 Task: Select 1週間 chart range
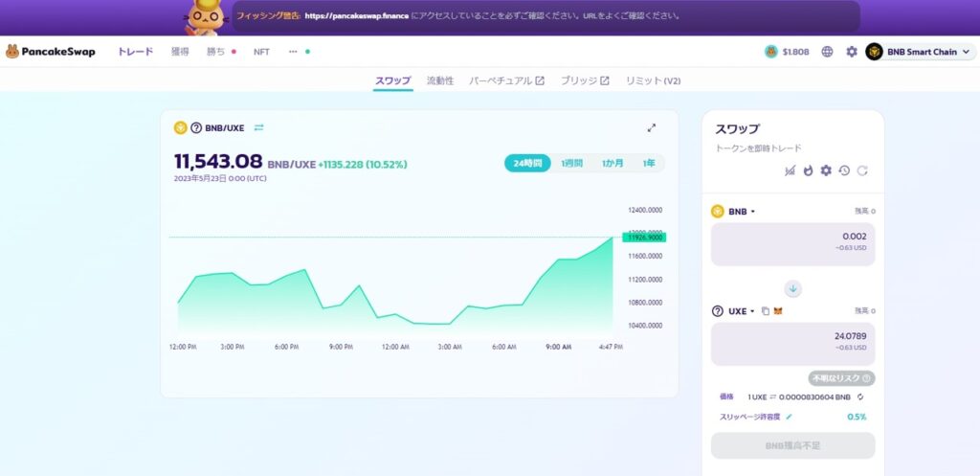572,163
